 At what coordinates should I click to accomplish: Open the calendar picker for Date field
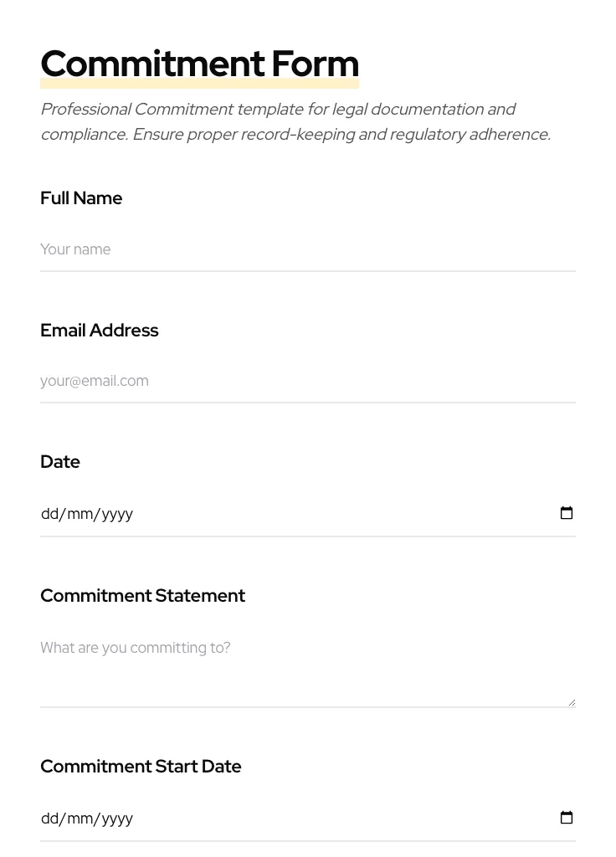(x=567, y=513)
